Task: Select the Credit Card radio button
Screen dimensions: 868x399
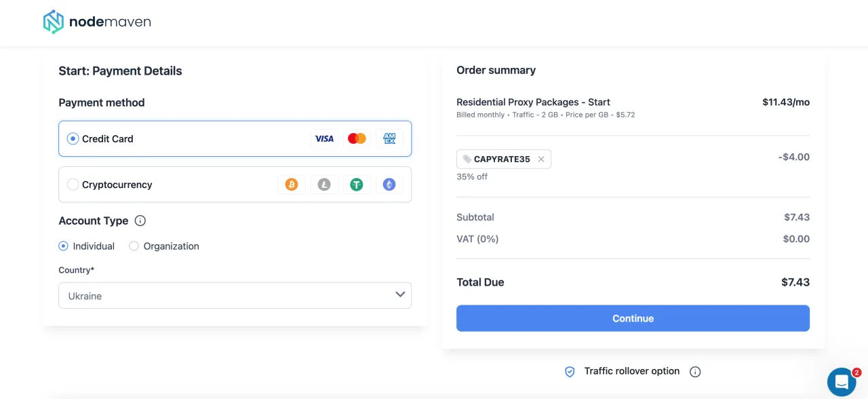Action: 73,138
